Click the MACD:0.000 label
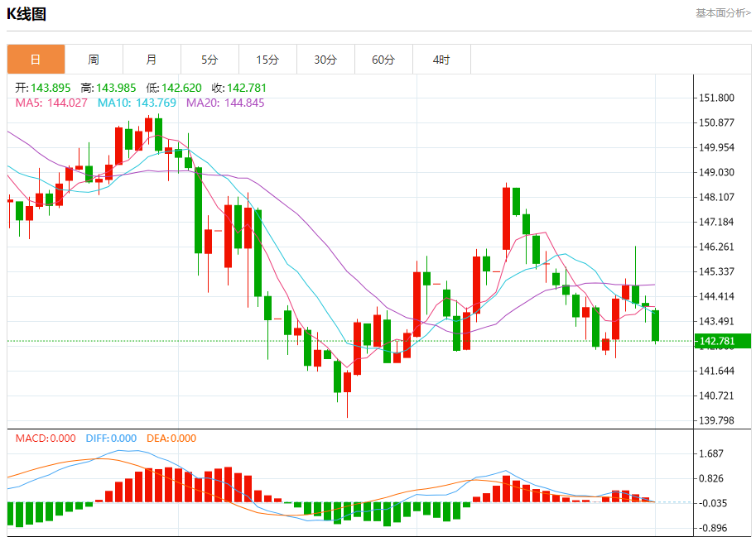 coord(46,439)
